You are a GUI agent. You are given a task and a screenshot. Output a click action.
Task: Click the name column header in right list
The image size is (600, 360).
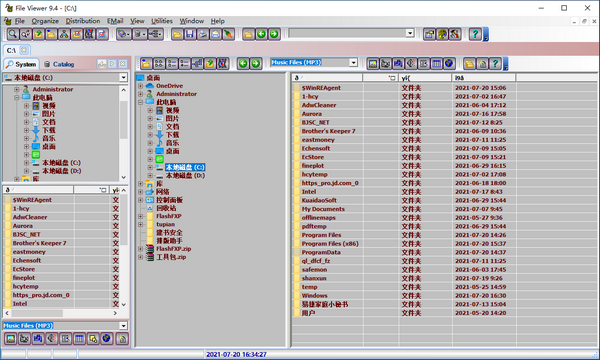328,78
